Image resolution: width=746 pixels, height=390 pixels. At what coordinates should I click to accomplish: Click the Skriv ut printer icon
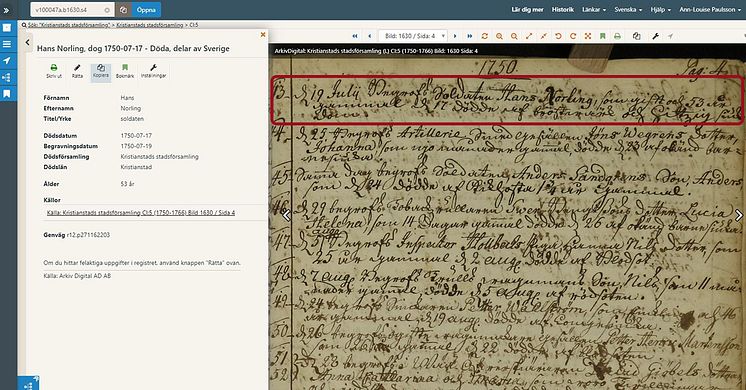(x=54, y=68)
